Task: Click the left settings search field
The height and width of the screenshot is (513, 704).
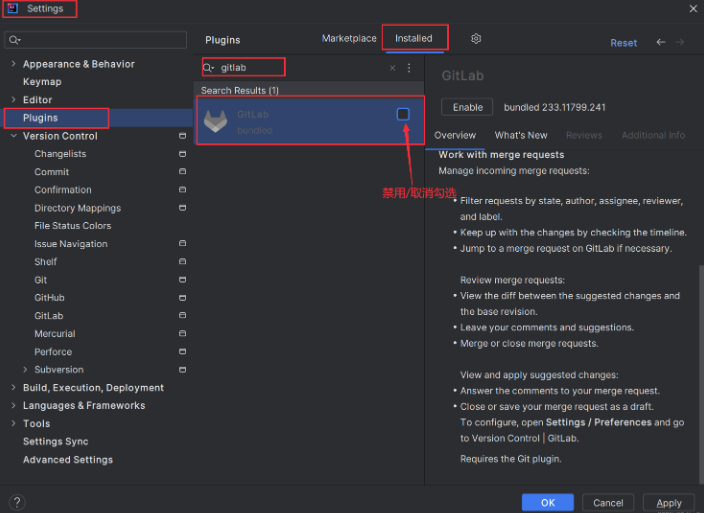Action: click(96, 40)
